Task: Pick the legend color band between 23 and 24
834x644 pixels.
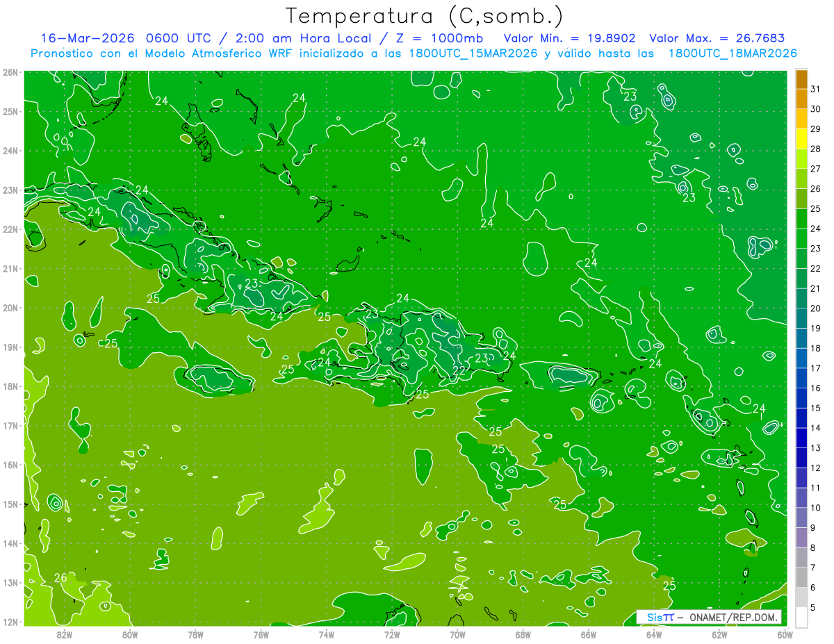Action: [x=801, y=238]
